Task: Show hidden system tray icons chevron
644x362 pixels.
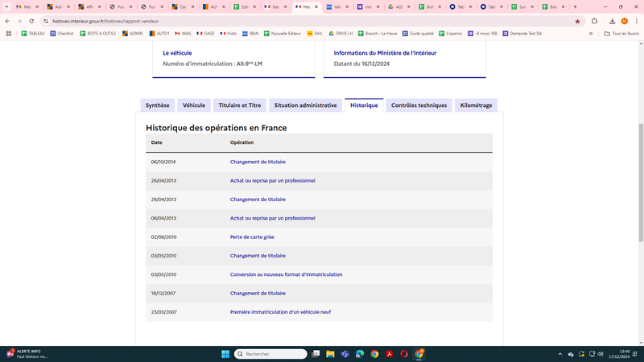Action: pyautogui.click(x=559, y=354)
